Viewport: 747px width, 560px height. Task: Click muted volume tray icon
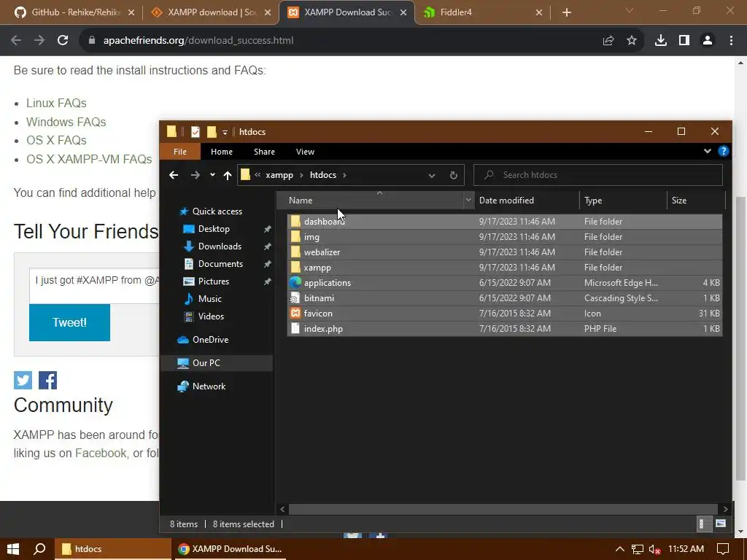654,549
